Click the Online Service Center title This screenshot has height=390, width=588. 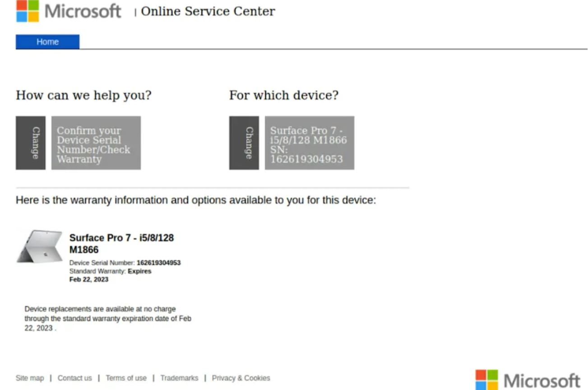coord(208,12)
